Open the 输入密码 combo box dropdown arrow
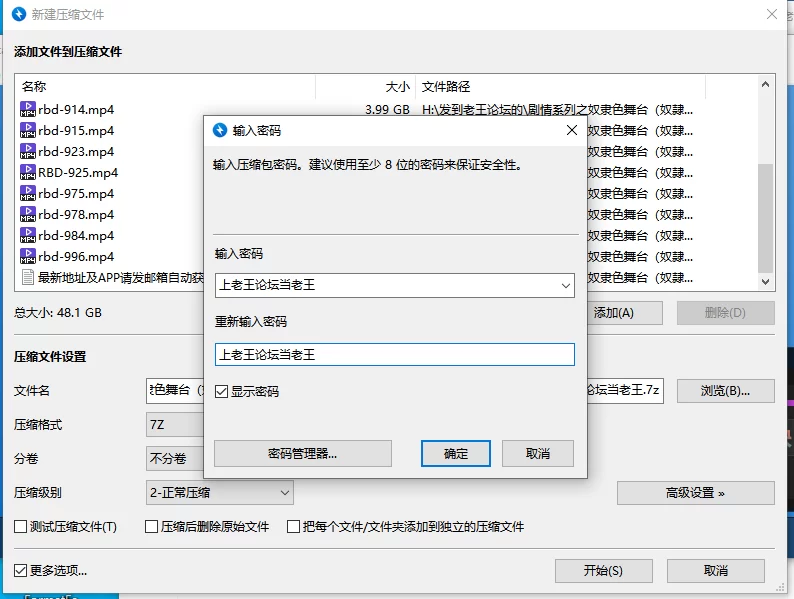794x599 pixels. click(566, 286)
